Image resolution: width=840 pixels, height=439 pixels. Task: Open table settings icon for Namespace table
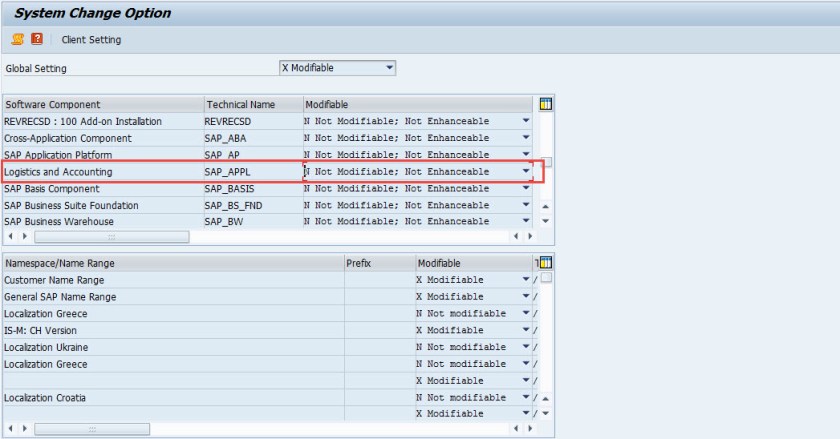[x=545, y=263]
